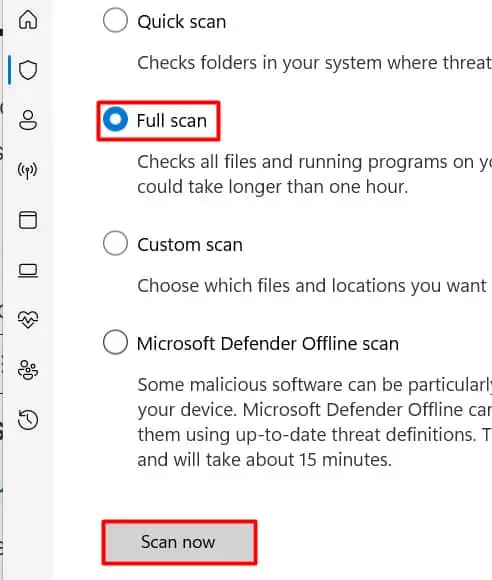Click the Full scan label text

[172, 121]
